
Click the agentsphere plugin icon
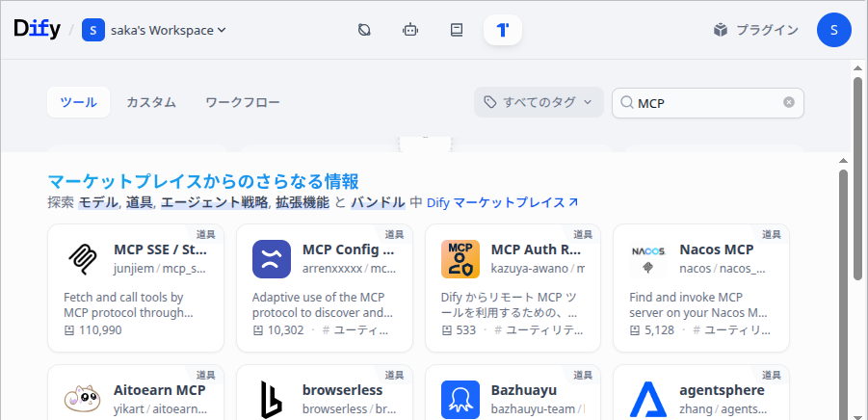[648, 400]
